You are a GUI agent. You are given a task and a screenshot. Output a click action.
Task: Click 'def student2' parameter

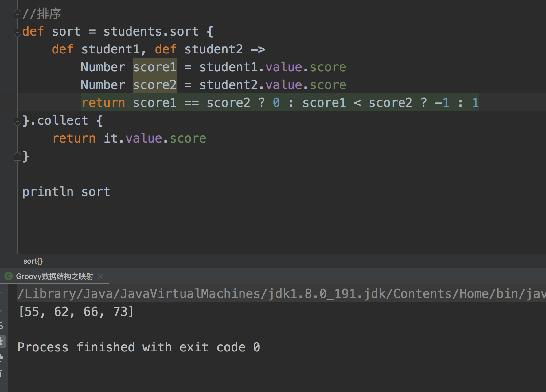[199, 49]
